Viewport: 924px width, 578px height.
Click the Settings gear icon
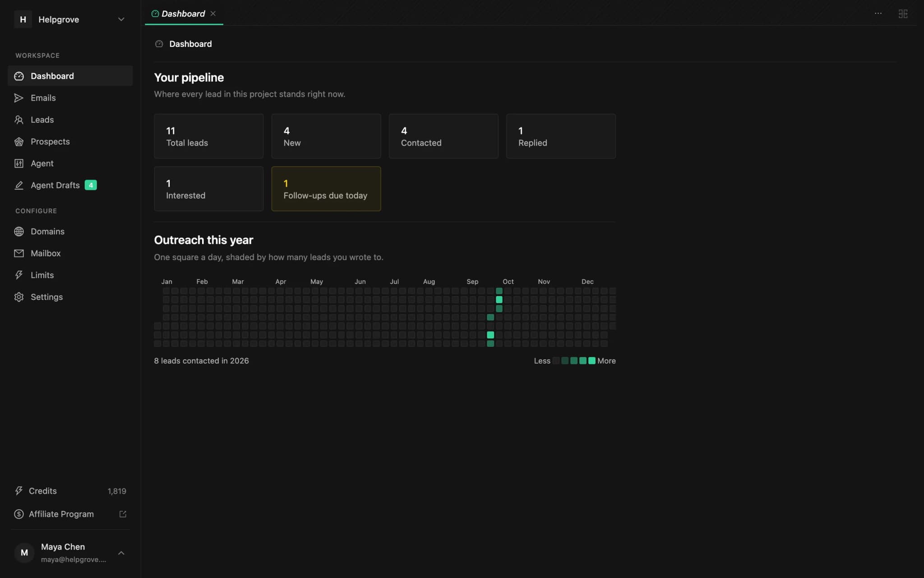click(x=19, y=297)
